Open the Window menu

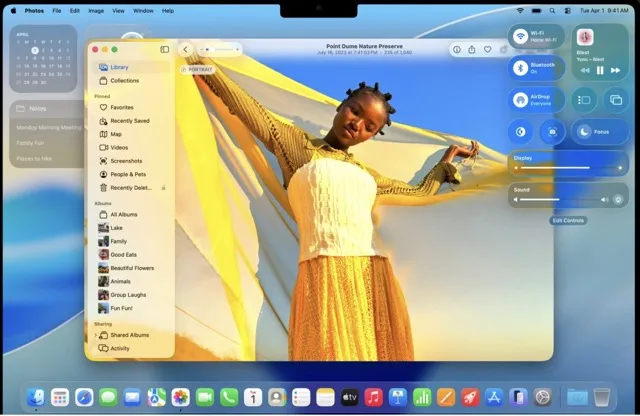point(143,11)
